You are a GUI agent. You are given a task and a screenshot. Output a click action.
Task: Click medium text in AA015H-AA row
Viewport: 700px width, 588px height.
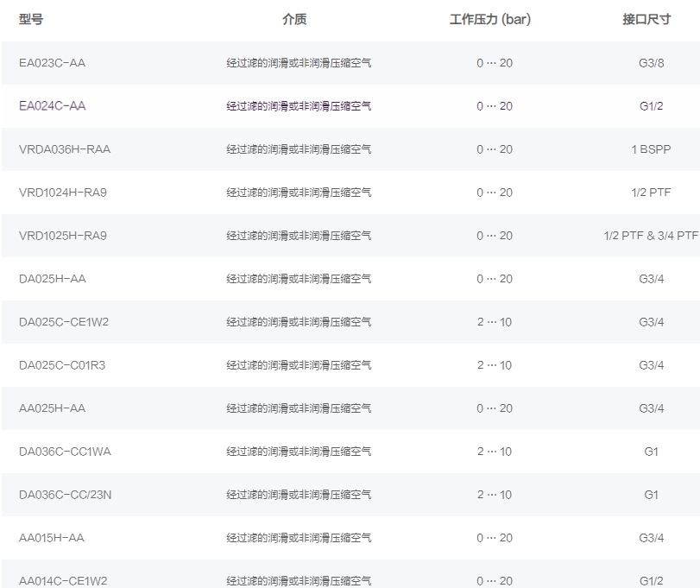[299, 538]
